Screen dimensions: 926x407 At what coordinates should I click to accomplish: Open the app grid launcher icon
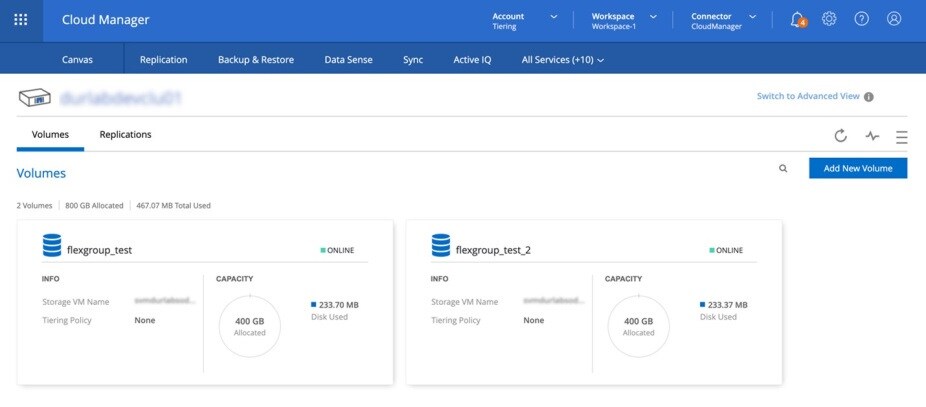21,19
